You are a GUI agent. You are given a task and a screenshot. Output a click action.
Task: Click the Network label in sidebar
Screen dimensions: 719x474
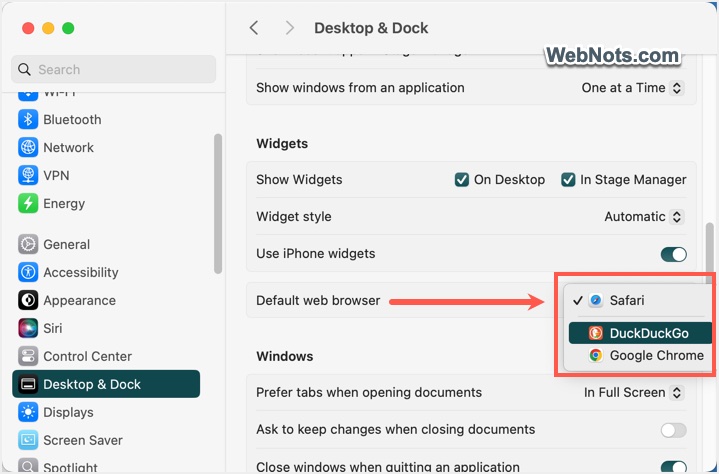point(68,148)
